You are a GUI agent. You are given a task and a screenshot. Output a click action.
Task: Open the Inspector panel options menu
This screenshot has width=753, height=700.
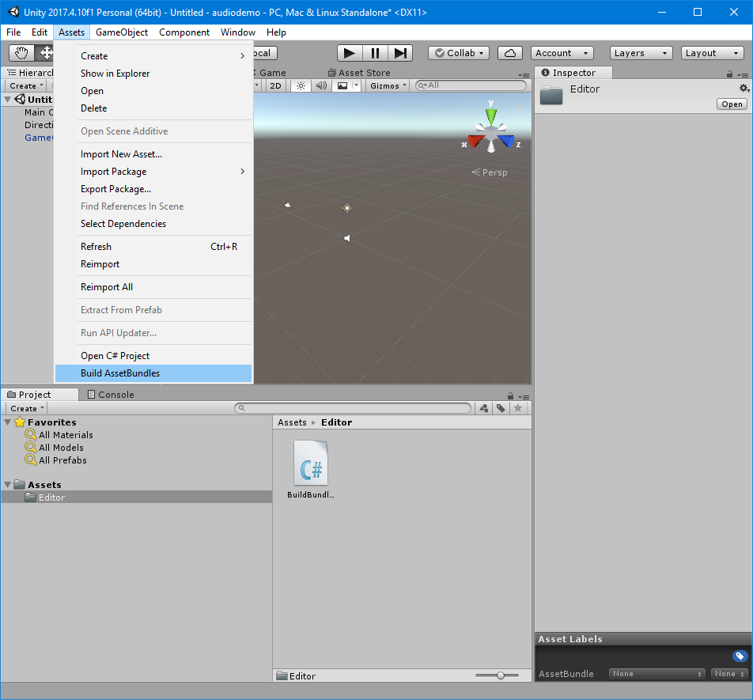pyautogui.click(x=743, y=75)
